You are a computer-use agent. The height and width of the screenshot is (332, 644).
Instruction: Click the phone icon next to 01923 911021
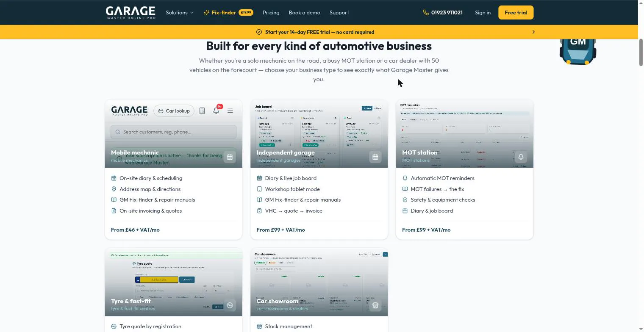coord(426,13)
